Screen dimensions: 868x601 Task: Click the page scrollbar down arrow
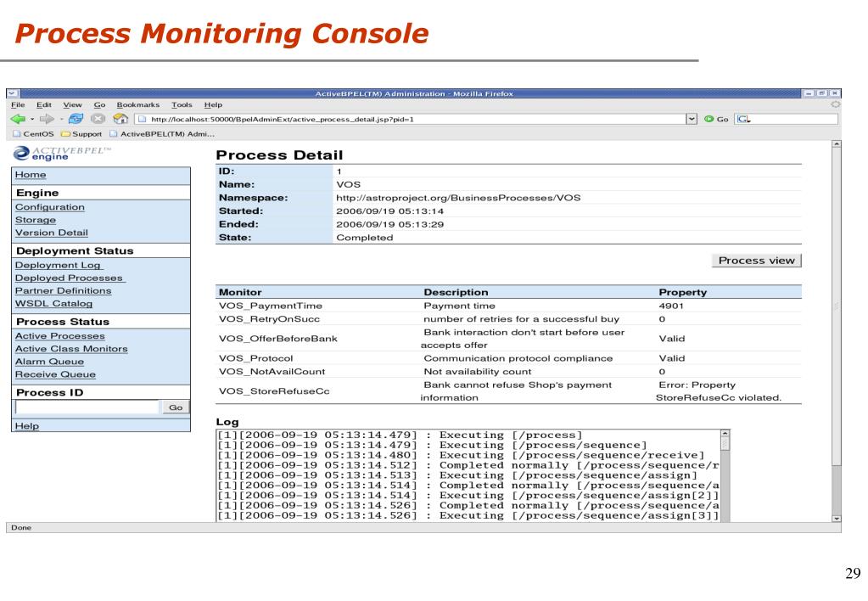pos(837,519)
